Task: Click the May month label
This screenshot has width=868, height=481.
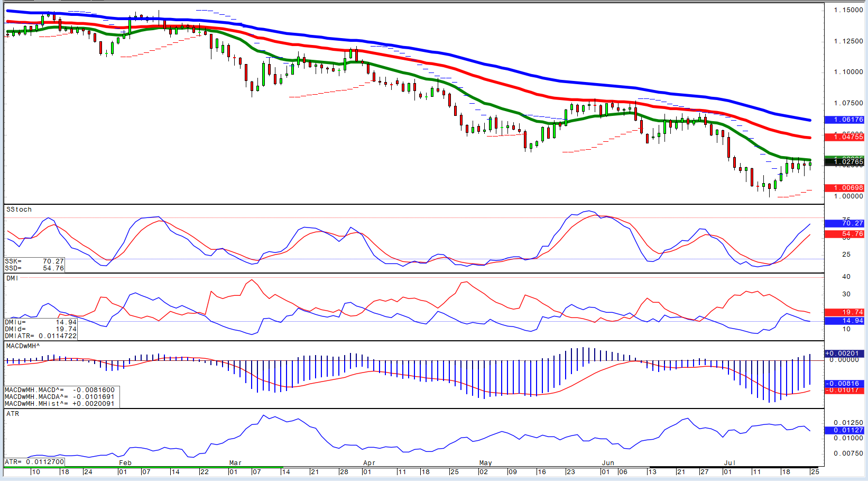Action: pyautogui.click(x=485, y=463)
